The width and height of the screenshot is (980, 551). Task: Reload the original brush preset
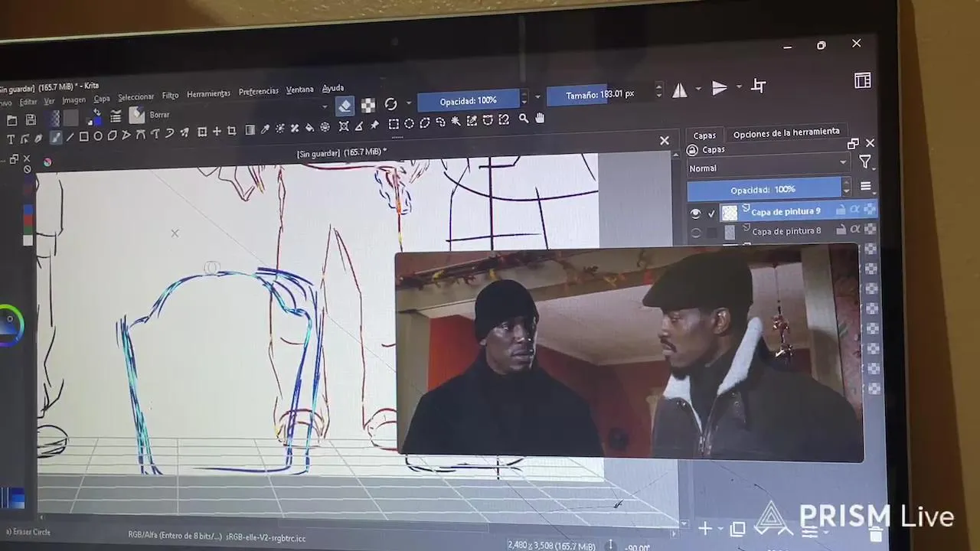coord(391,104)
